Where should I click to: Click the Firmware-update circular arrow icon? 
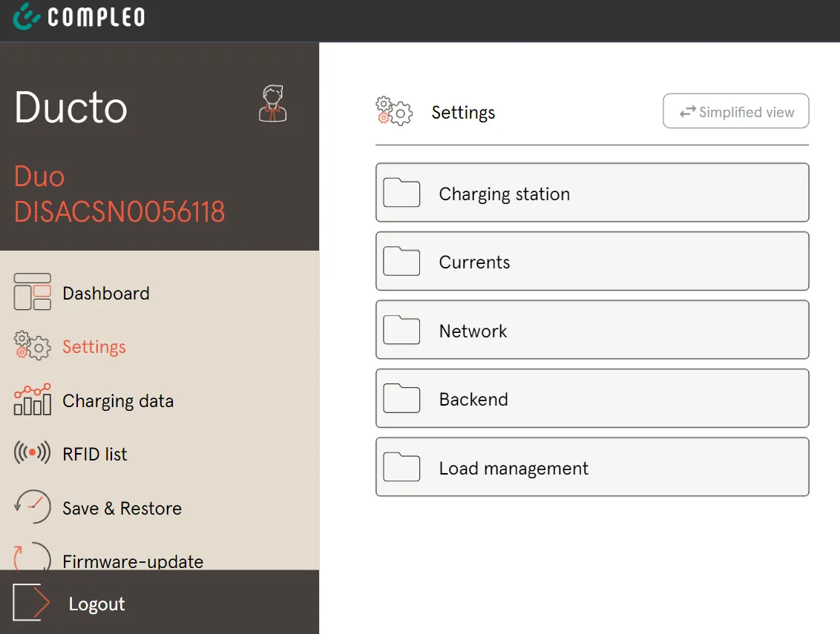[32, 556]
